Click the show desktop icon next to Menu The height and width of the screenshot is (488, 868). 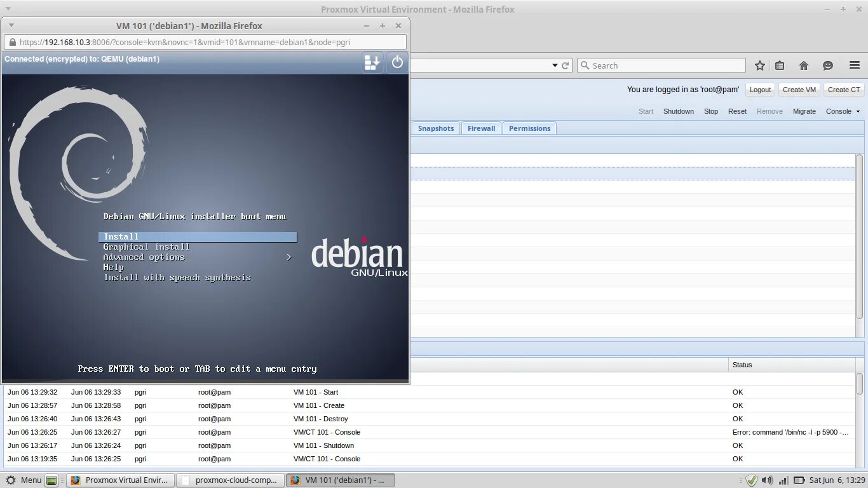tap(51, 480)
